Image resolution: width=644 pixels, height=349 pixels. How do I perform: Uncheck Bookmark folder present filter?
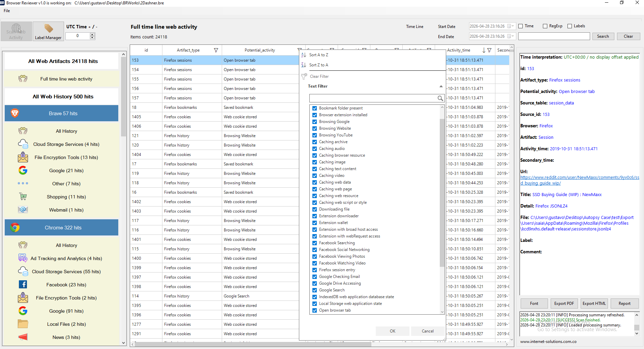(x=314, y=108)
